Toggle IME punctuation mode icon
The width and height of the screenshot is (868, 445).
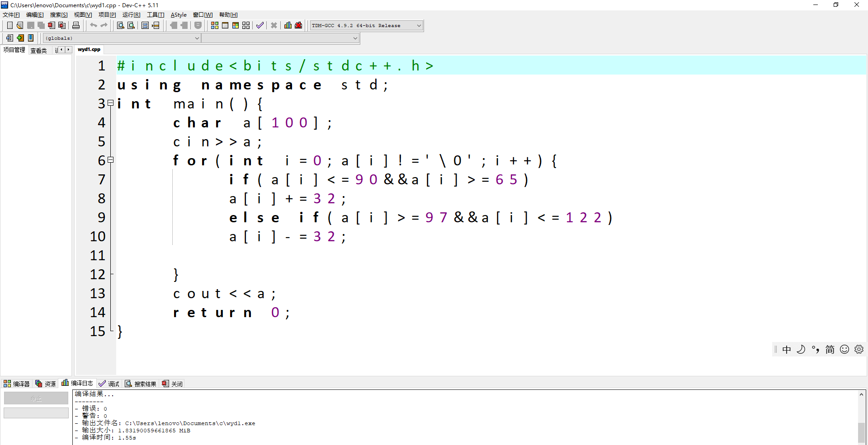[x=816, y=349]
